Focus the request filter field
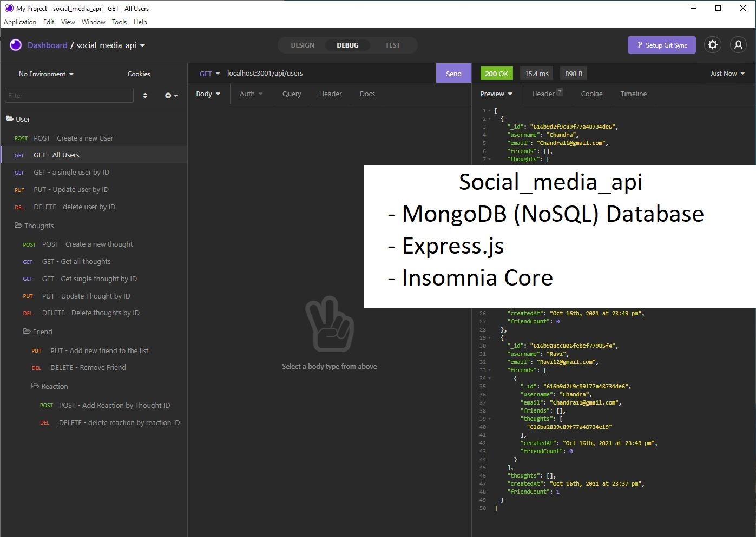The width and height of the screenshot is (756, 537). [69, 96]
